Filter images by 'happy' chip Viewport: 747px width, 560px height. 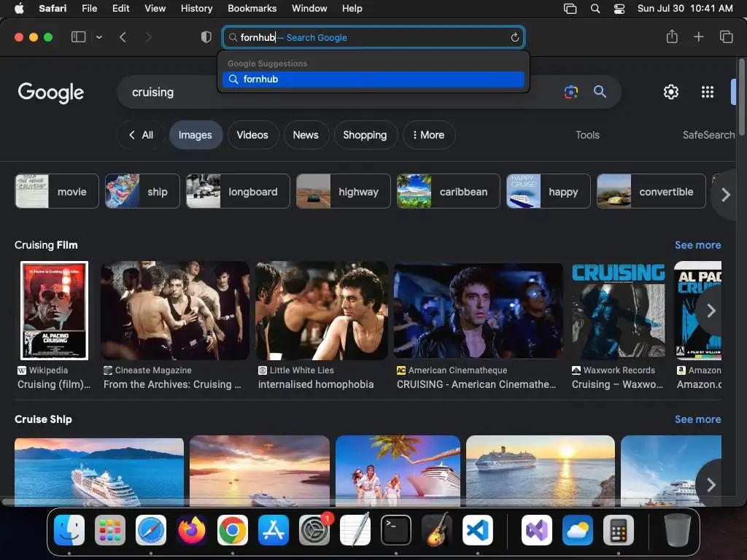click(x=549, y=192)
